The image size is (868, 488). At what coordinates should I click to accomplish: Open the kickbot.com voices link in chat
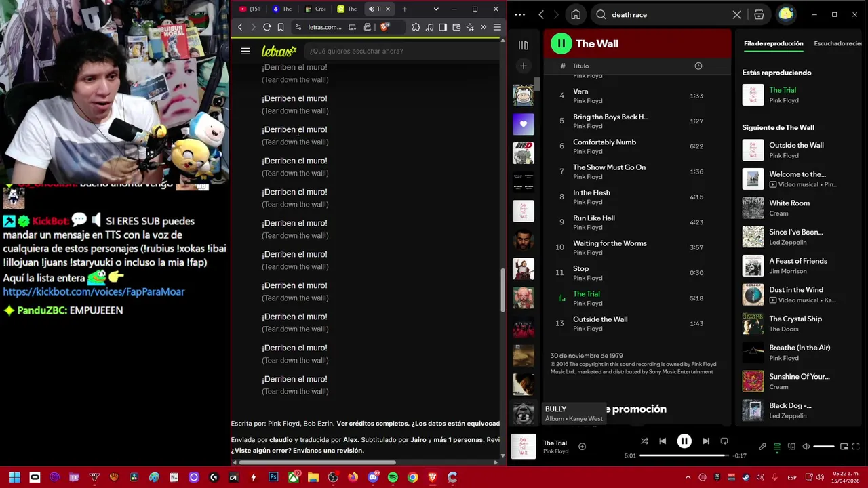pos(94,291)
